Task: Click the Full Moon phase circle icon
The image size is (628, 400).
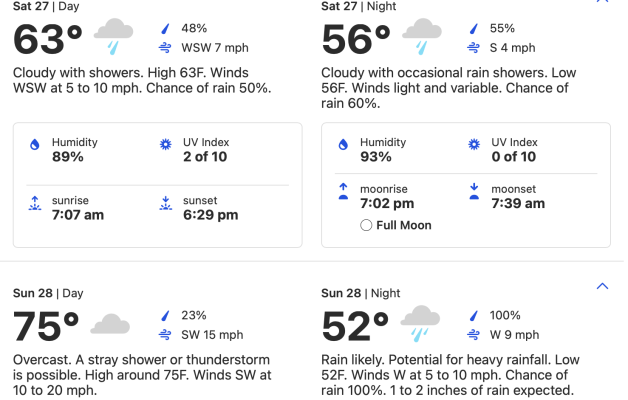Action: point(366,225)
